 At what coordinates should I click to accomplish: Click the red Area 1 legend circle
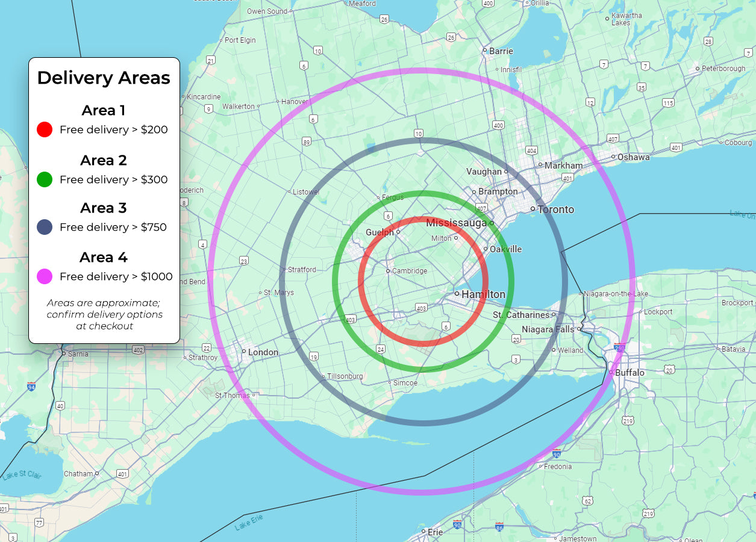click(x=45, y=129)
